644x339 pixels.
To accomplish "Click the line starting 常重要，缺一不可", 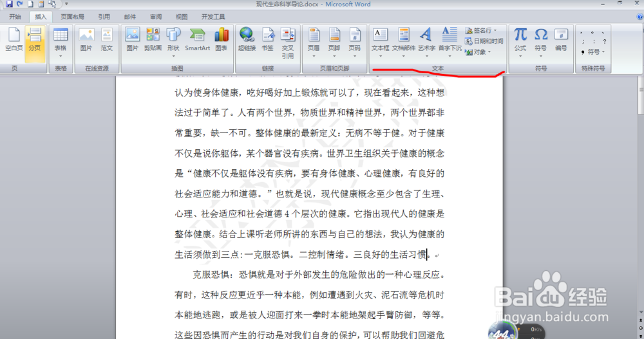I will click(x=310, y=133).
